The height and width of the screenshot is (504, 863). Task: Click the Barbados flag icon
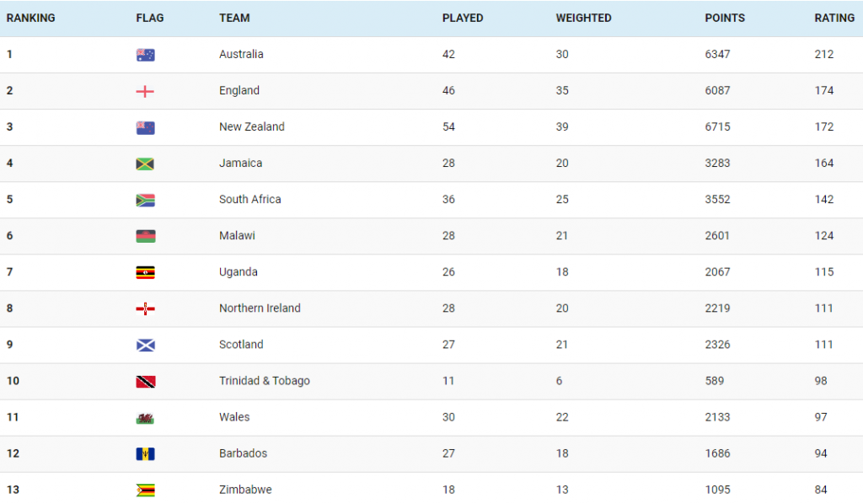(145, 453)
